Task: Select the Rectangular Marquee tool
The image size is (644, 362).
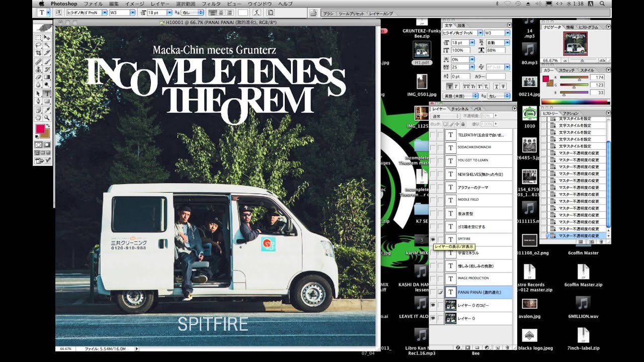Action: click(x=38, y=38)
